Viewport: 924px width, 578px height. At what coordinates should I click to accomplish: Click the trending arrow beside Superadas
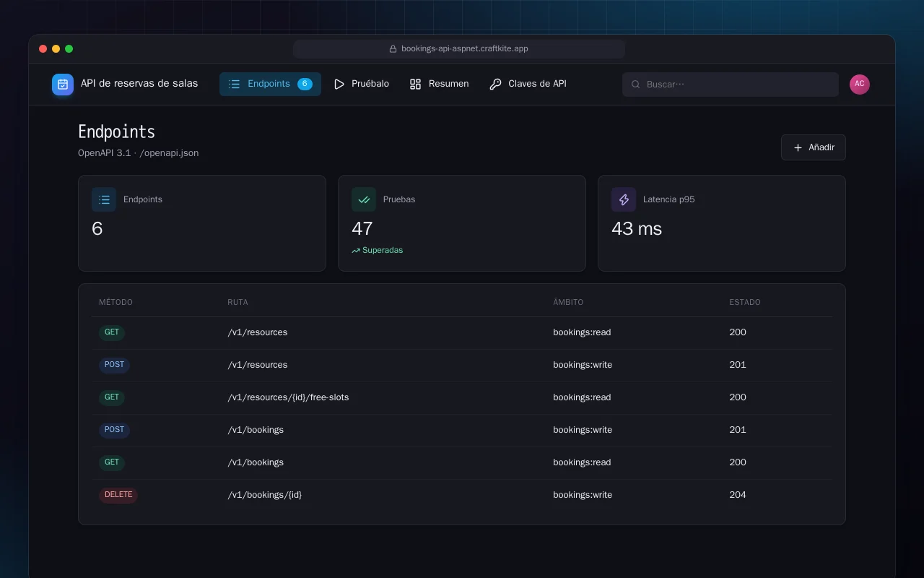tap(356, 251)
